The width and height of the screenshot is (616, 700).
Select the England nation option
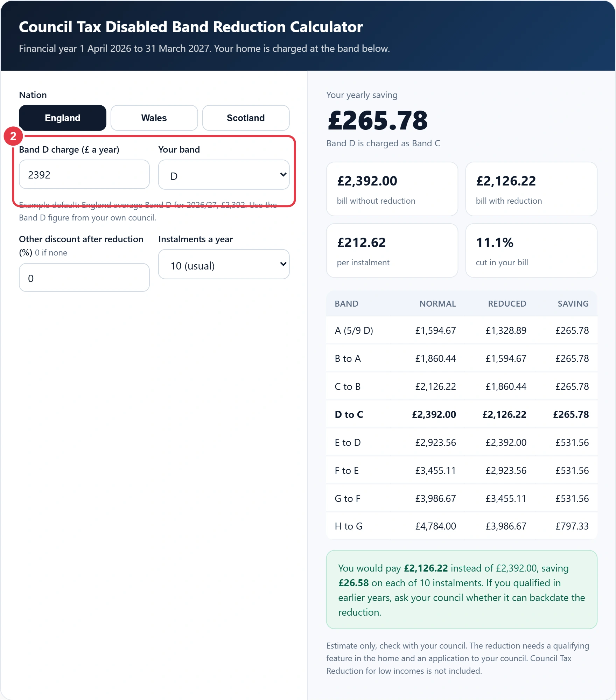(63, 118)
